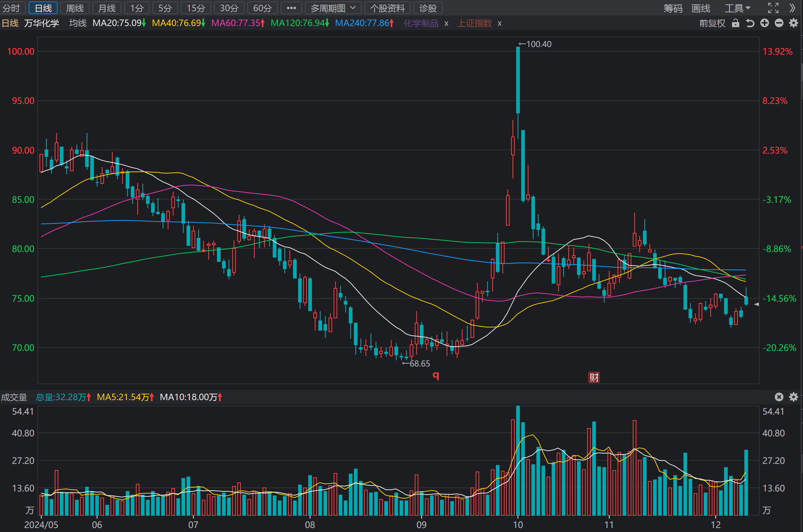This screenshot has height=532, width=803.
Task: Click the MA20:75.09 indicator value
Action: click(x=119, y=23)
